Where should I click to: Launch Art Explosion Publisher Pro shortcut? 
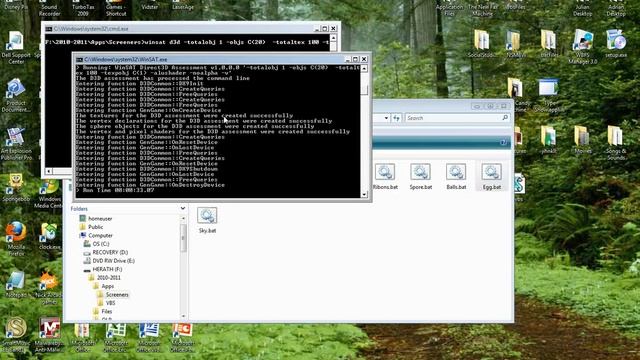pyautogui.click(x=16, y=144)
